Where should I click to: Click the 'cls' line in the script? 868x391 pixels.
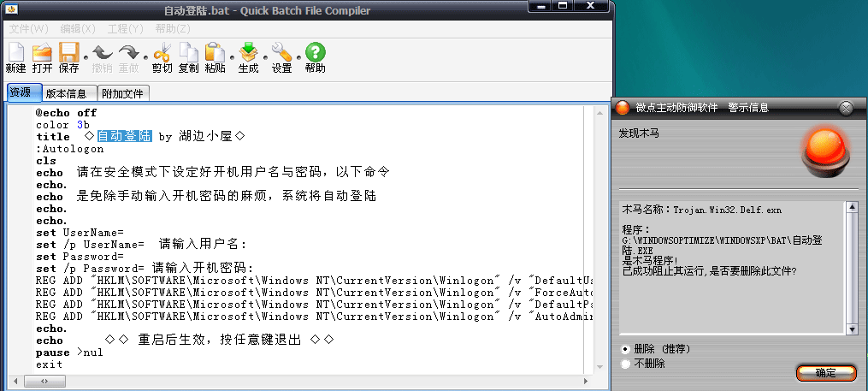tap(46, 161)
